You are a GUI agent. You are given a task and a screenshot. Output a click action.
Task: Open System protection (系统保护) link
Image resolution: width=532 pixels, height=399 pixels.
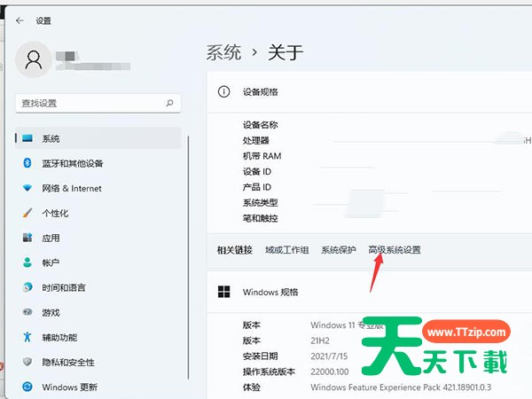(339, 250)
